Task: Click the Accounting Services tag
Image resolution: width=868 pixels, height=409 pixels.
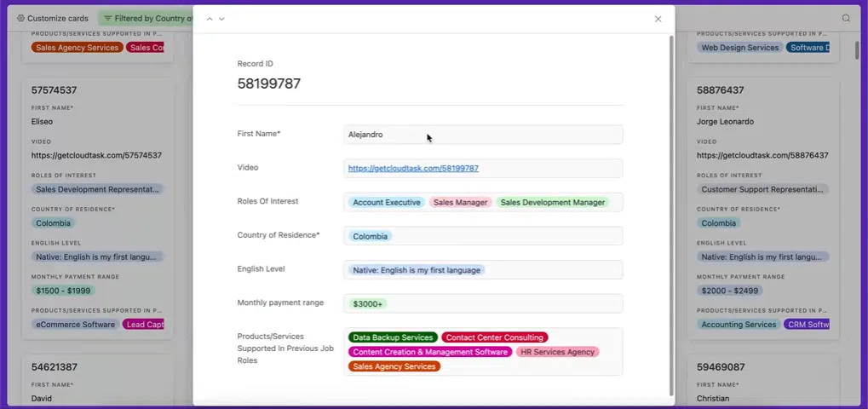Action: point(739,325)
